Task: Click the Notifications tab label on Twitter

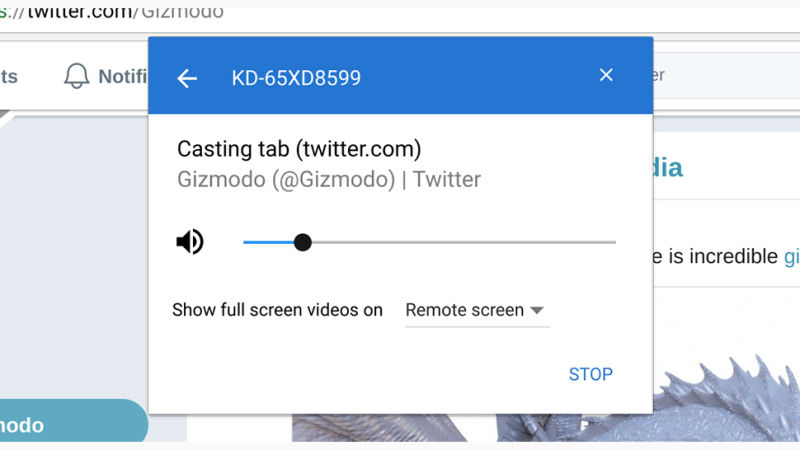Action: pos(123,77)
